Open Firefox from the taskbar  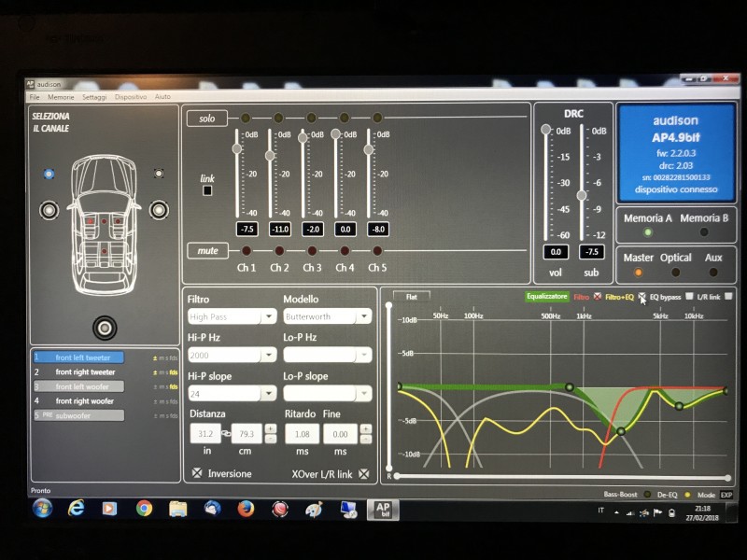[x=246, y=509]
